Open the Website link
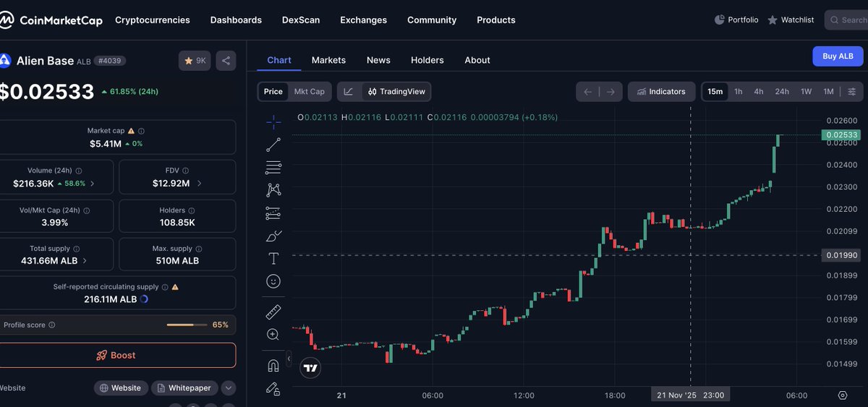Screen dimensions: 868x407 [121, 388]
